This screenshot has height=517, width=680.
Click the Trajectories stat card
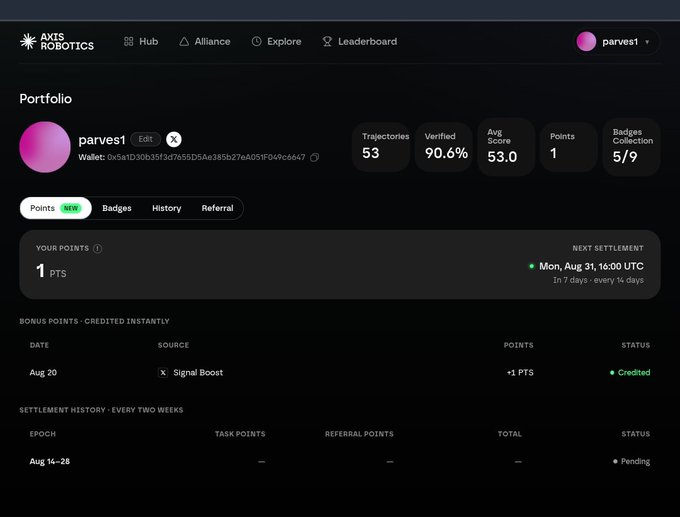click(x=381, y=147)
